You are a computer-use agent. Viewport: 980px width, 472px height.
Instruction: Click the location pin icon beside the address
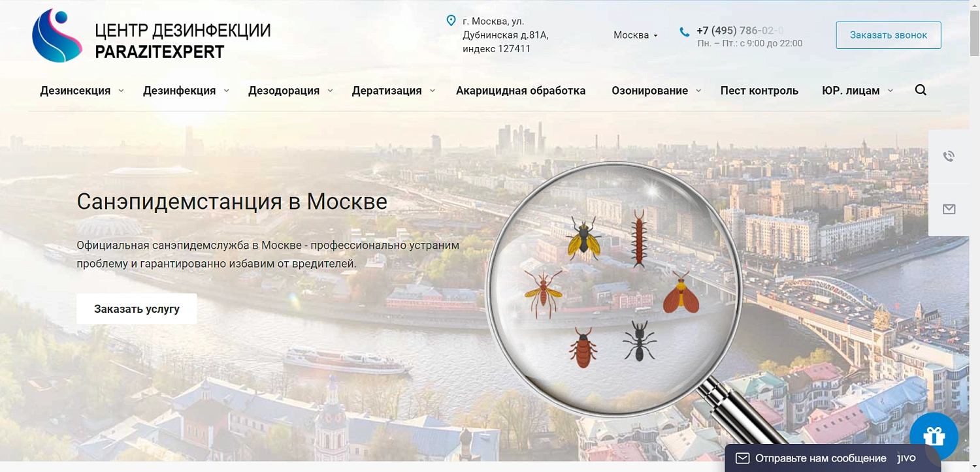[x=451, y=20]
